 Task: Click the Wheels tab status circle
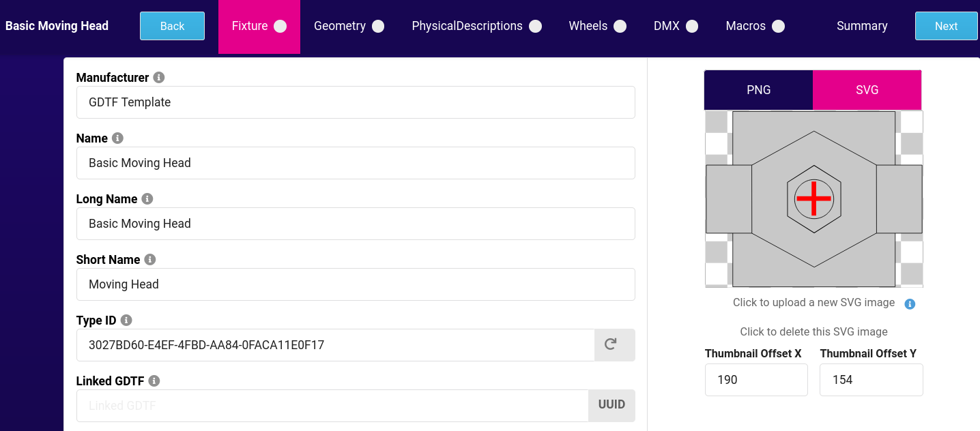click(x=620, y=26)
